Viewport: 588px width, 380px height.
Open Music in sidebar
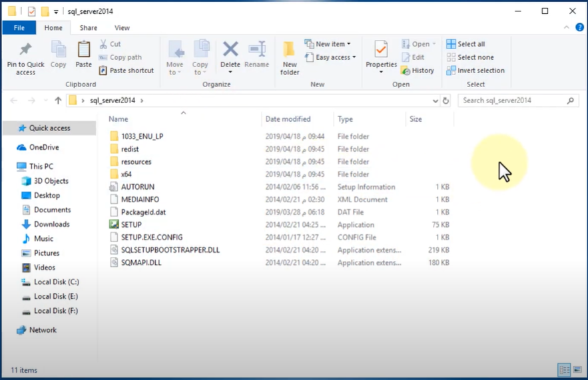[43, 239]
